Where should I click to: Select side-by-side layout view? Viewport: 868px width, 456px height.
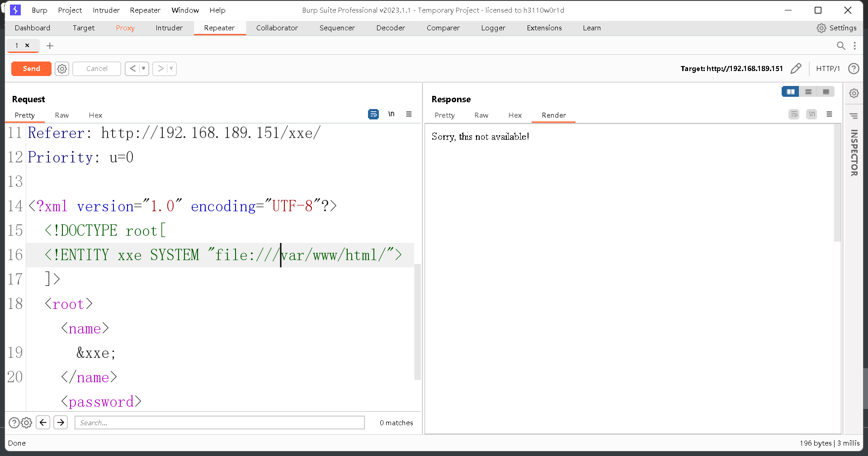[x=791, y=92]
